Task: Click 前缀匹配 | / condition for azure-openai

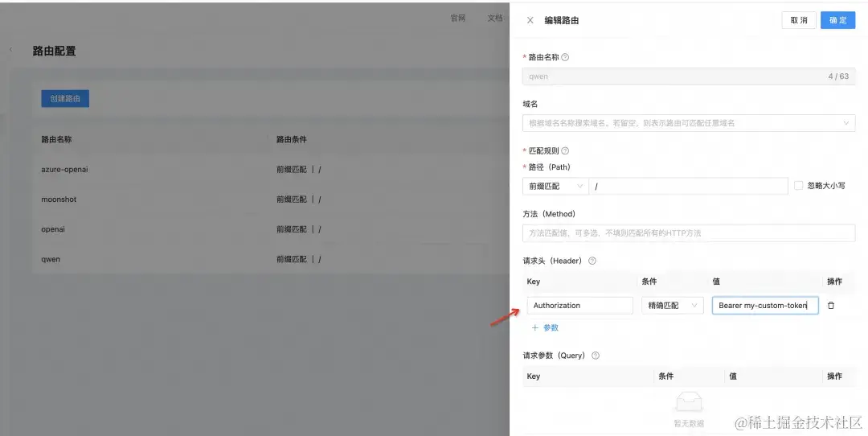Action: click(x=299, y=170)
